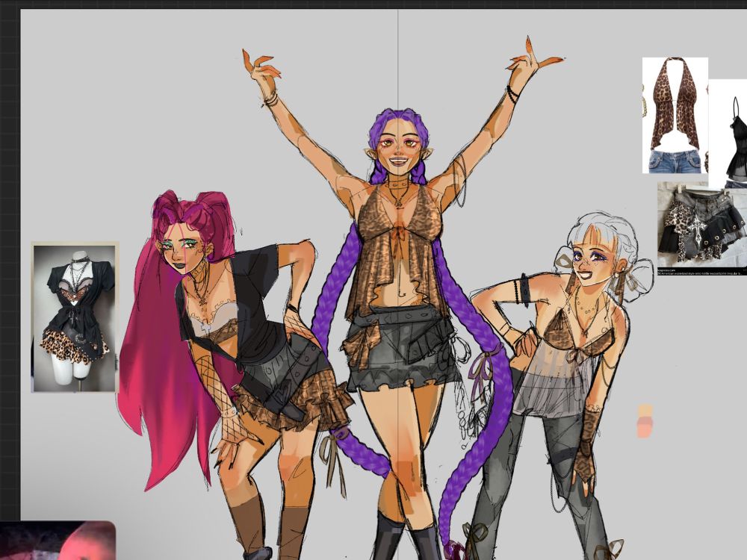Viewport: 747px width, 560px height.
Task: Select the leopard halter top reference image
Action: click(x=675, y=115)
